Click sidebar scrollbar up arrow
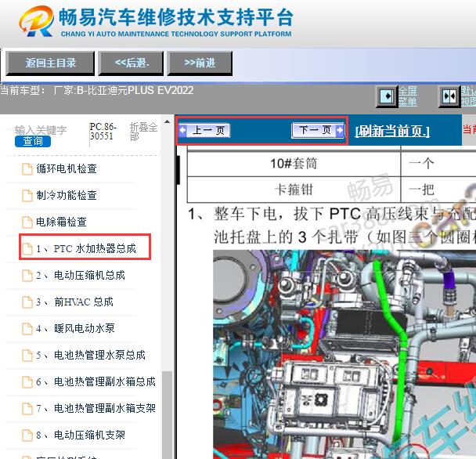Image resolution: width=476 pixels, height=459 pixels. 167,122
